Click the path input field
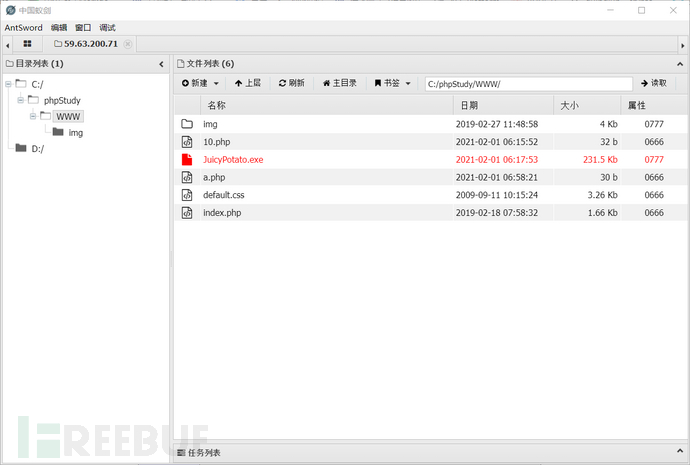This screenshot has height=465, width=690. (x=529, y=84)
